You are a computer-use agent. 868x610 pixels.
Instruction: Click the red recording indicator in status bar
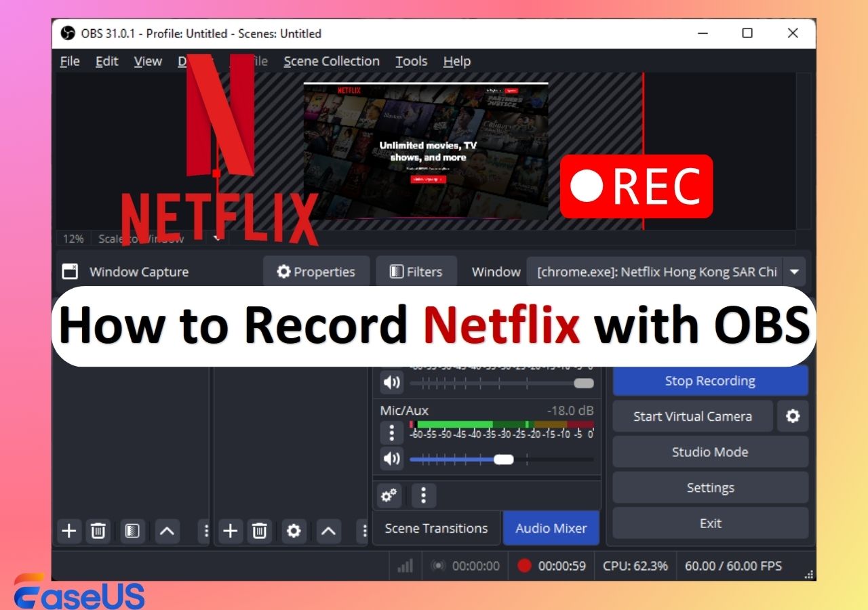524,565
